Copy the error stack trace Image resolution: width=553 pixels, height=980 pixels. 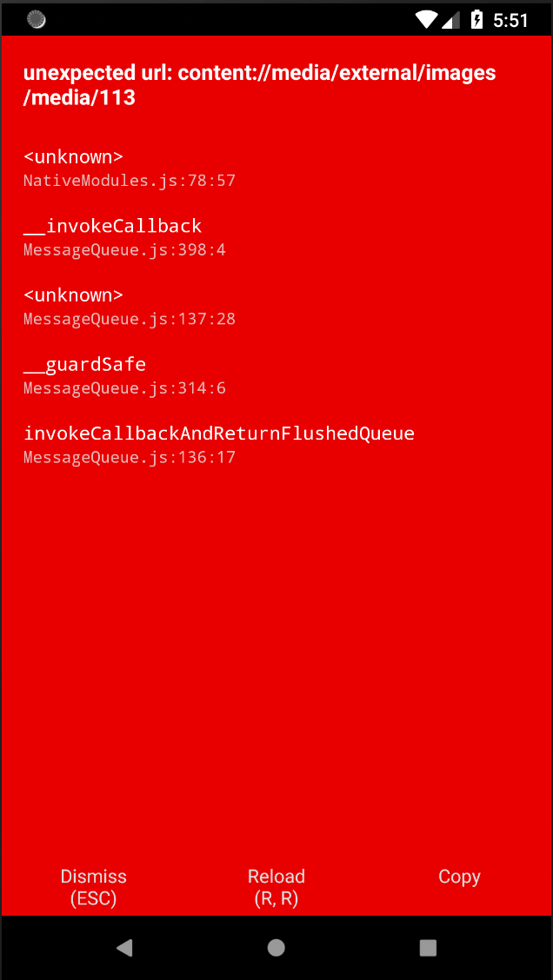tap(459, 877)
